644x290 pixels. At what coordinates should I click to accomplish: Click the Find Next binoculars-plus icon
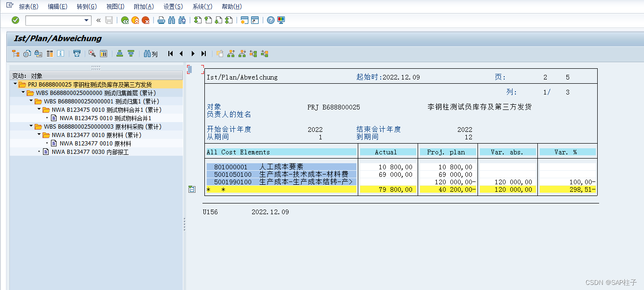pyautogui.click(x=182, y=20)
